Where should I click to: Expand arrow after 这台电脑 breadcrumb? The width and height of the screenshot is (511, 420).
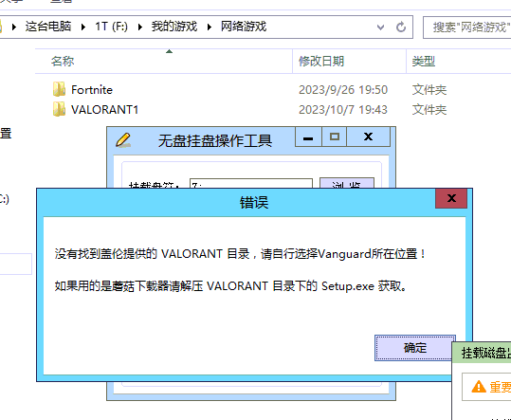coord(83,27)
